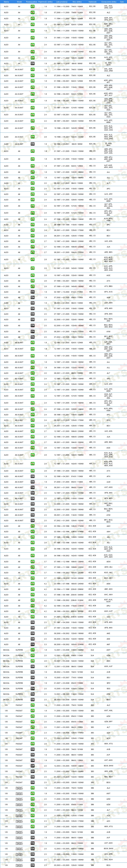The width and height of the screenshot is (127, 868).
Task: Click the PB icon in the Skoda Superb 2.8 AMX row
Action: [33, 661]
